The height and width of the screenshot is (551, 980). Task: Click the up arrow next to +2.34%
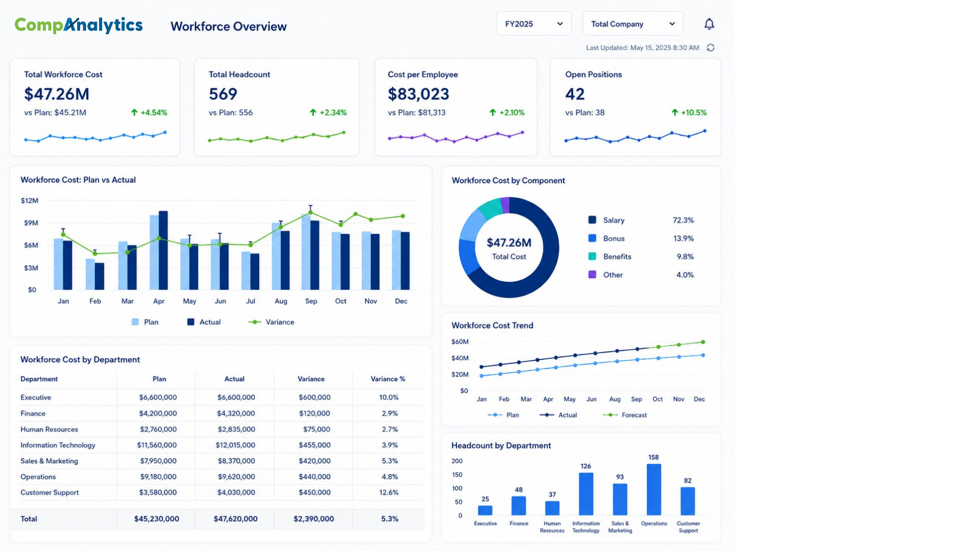[313, 112]
